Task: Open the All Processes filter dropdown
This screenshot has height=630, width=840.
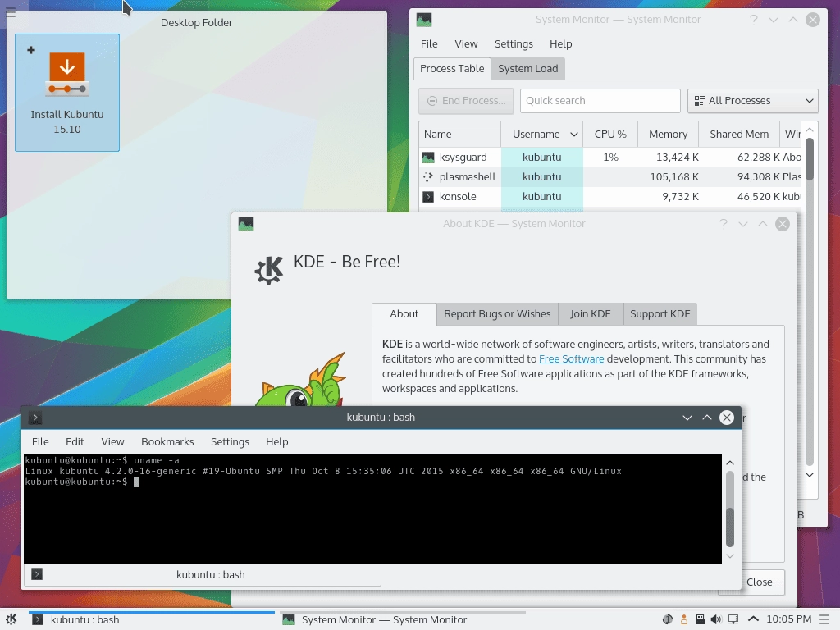Action: (753, 101)
